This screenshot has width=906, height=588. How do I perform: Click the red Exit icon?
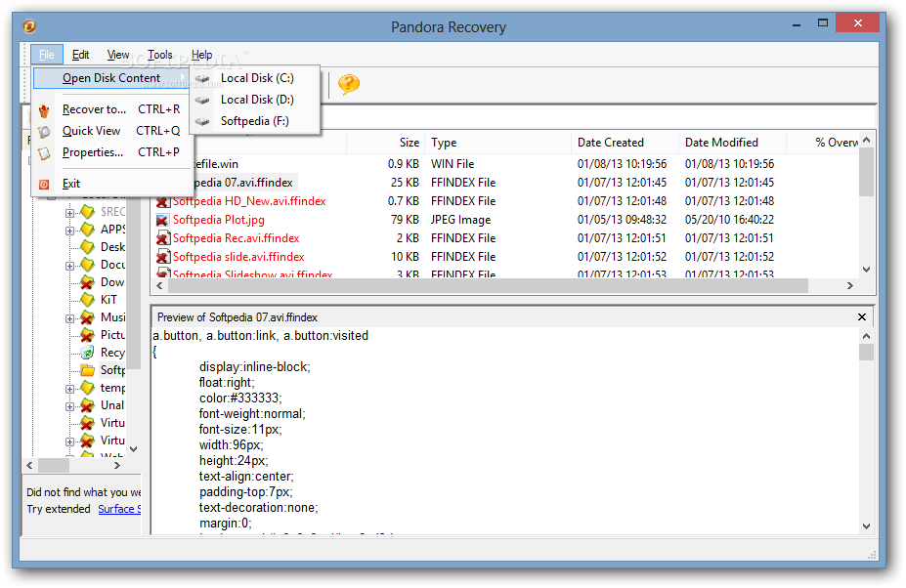(x=44, y=185)
